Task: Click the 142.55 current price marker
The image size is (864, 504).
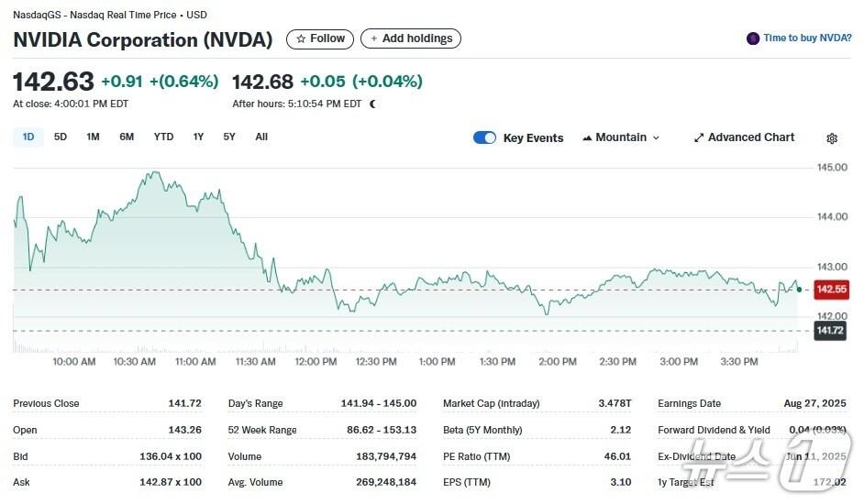Action: pos(831,290)
